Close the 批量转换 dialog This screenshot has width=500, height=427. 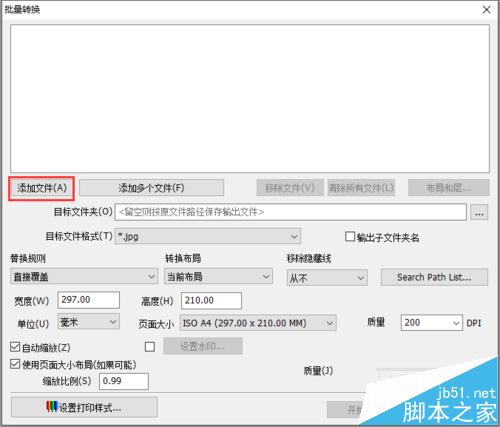click(x=487, y=10)
